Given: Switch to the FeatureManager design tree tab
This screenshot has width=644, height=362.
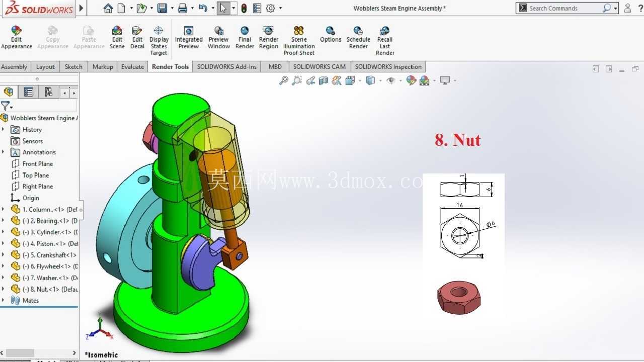Looking at the screenshot, I should coord(9,92).
